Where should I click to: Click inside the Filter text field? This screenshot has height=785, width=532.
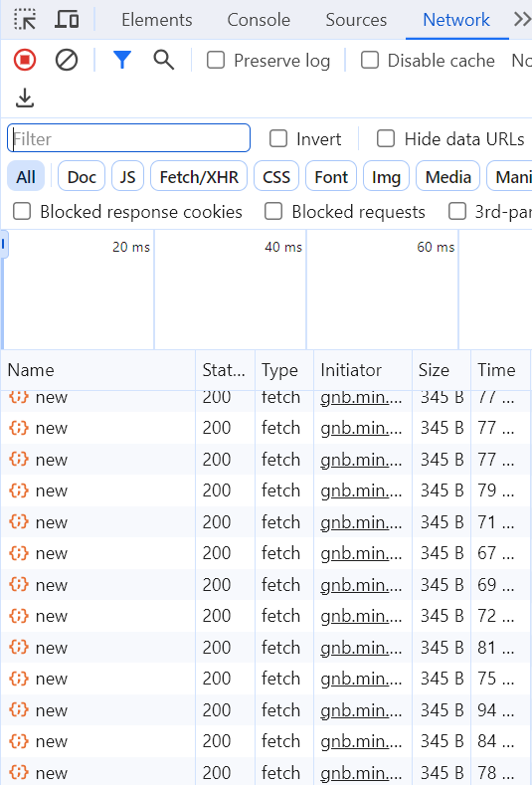coord(128,138)
